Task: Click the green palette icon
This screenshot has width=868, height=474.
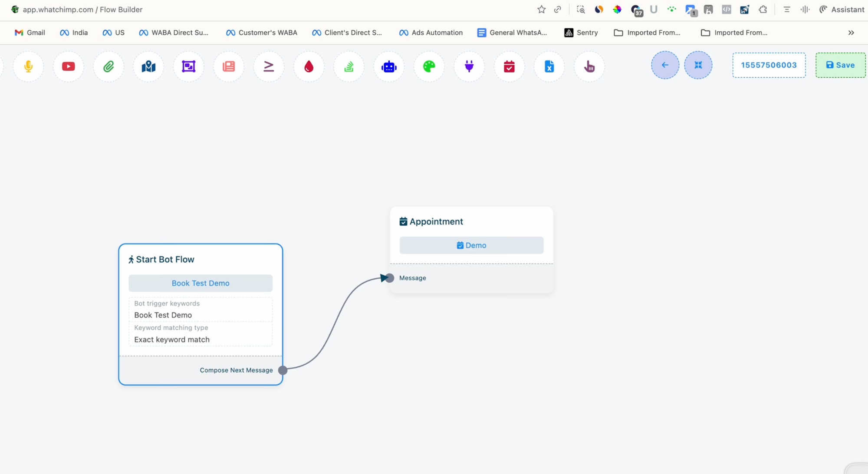Action: [x=429, y=66]
